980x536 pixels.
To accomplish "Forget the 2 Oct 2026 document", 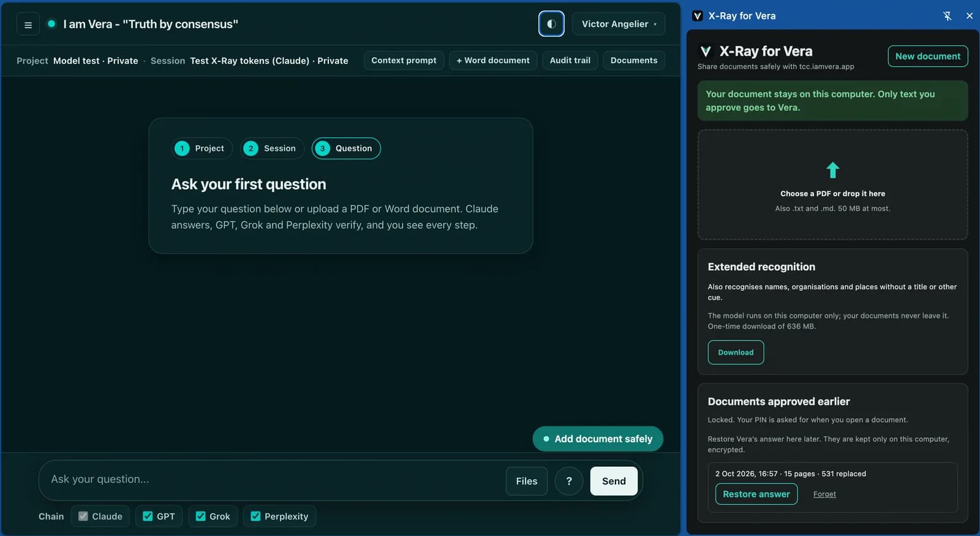I will (x=824, y=494).
